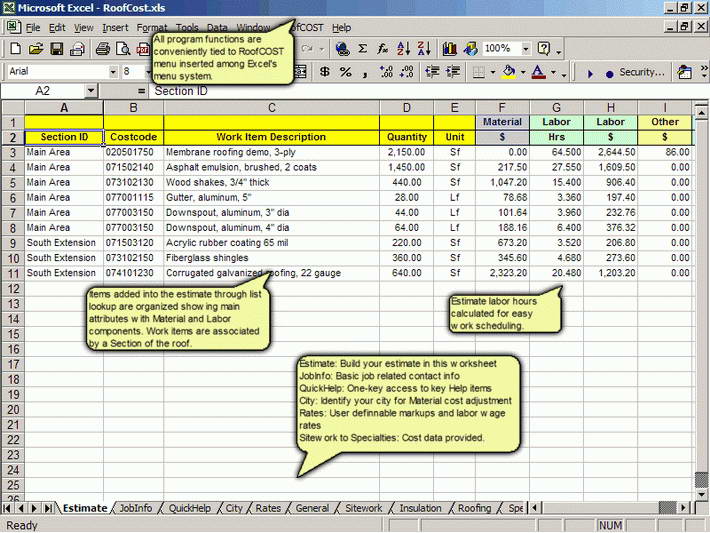The image size is (710, 533).
Task: Open Office Assistant help question mark icon
Action: click(x=543, y=48)
